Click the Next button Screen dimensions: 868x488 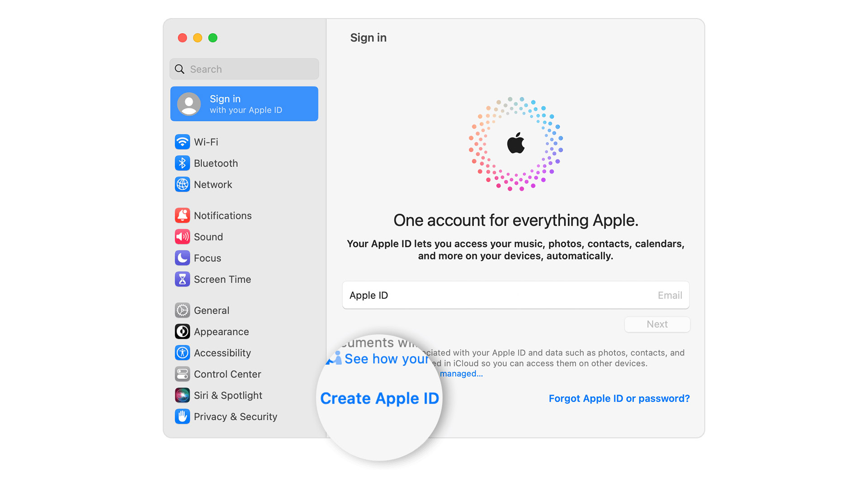657,324
